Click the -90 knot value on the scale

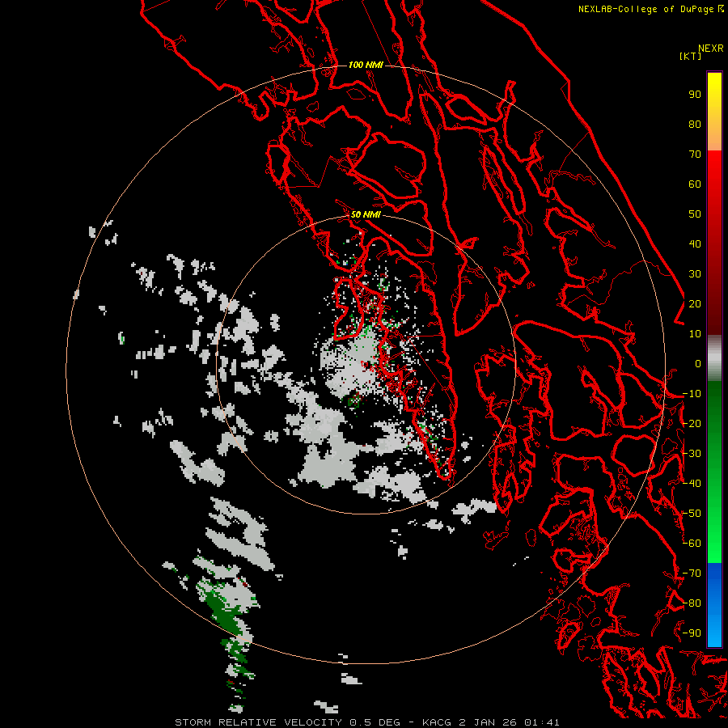coord(692,633)
